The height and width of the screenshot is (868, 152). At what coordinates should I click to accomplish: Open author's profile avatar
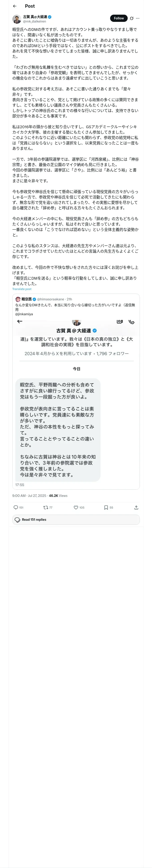[x=17, y=19]
